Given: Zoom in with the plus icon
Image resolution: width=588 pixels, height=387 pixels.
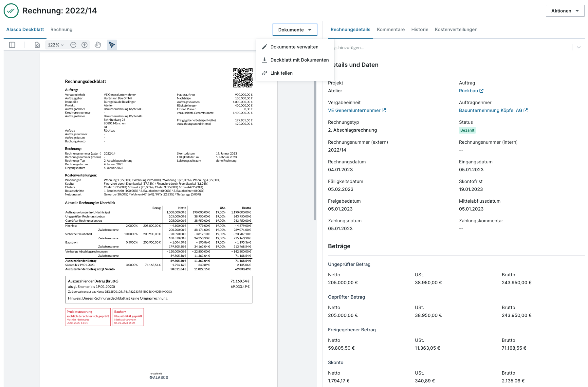Looking at the screenshot, I should 84,45.
